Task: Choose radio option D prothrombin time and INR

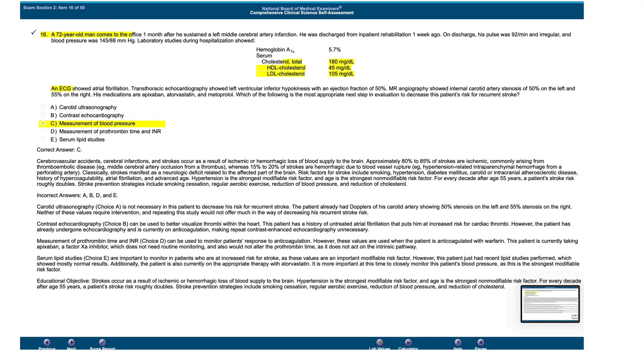Action: pos(43,131)
